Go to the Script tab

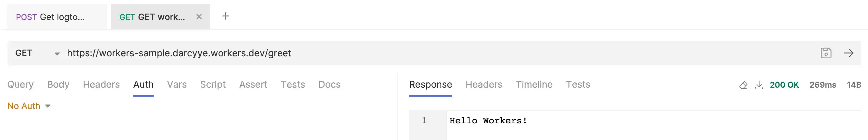(213, 85)
